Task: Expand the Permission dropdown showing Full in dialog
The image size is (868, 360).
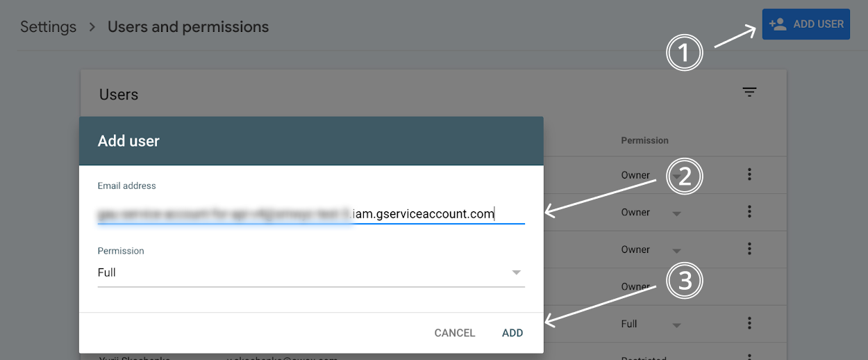Action: 311,272
